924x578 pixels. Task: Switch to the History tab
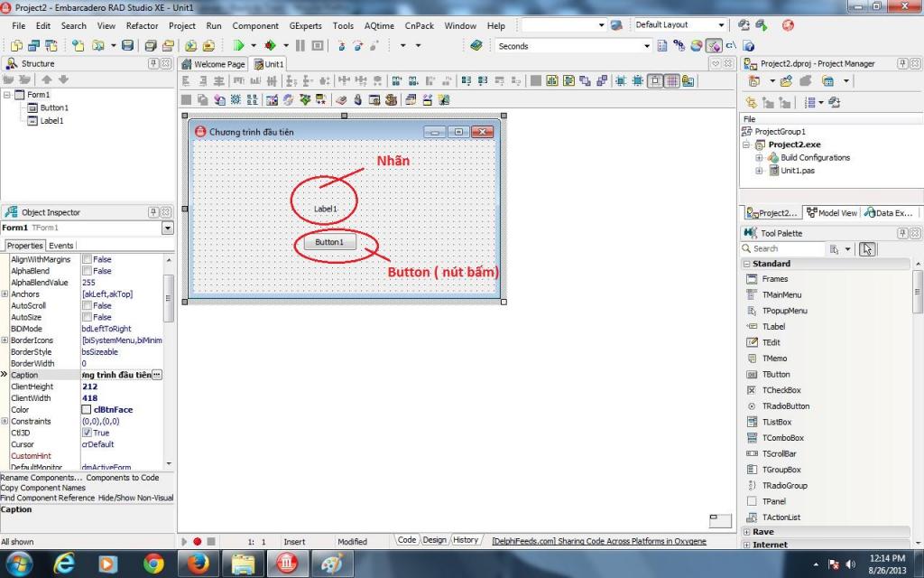466,540
